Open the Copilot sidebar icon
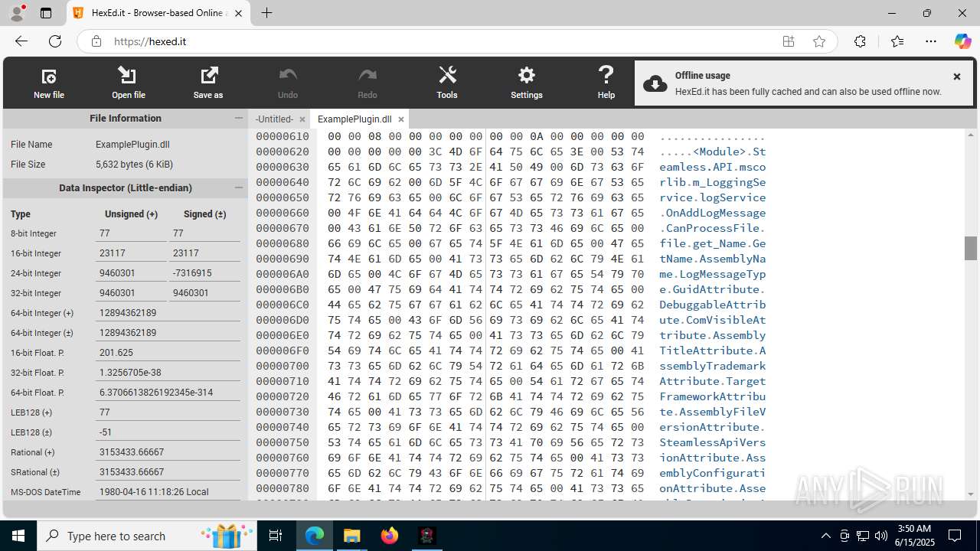The width and height of the screenshot is (980, 551). click(962, 41)
